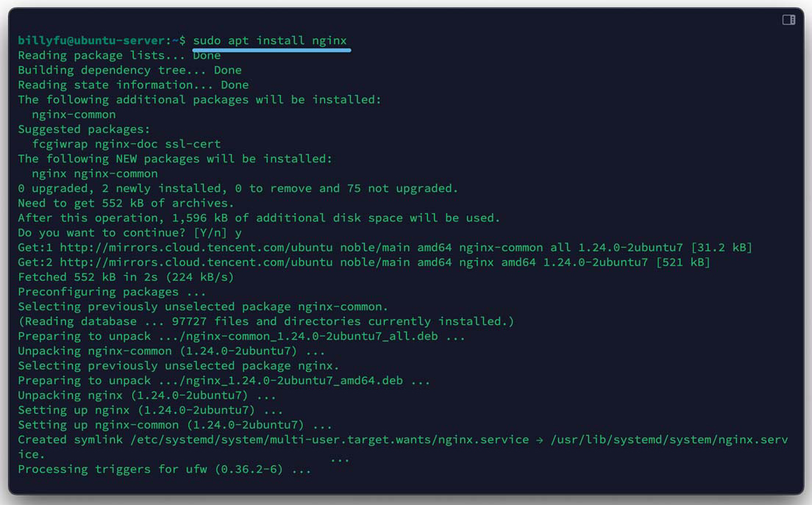Click the Reading database 97727 files line
The height and width of the screenshot is (505, 812).
tap(266, 321)
